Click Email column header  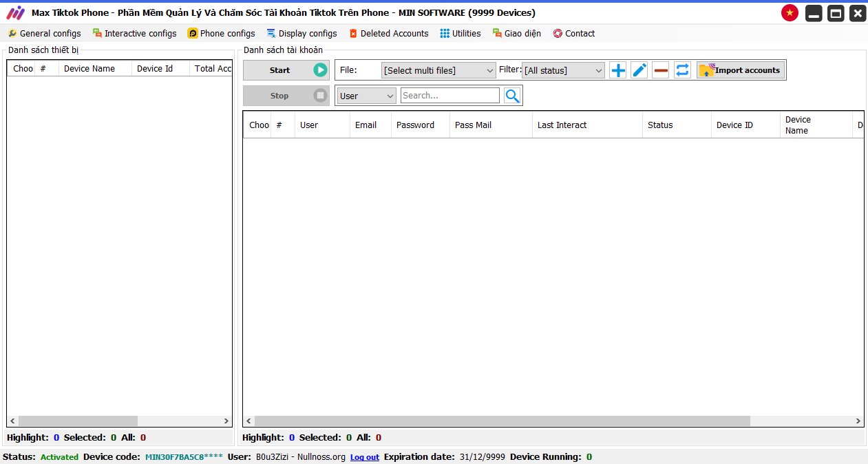(x=371, y=125)
